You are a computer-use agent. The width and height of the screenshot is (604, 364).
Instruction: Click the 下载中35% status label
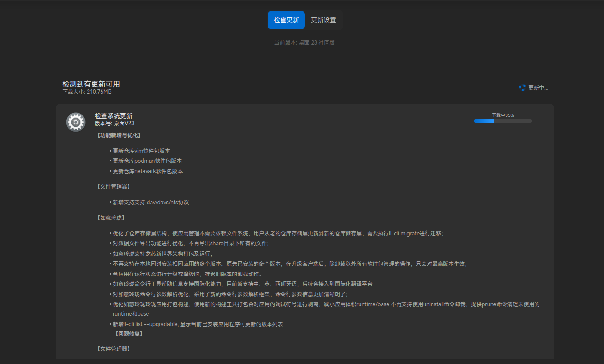[503, 115]
